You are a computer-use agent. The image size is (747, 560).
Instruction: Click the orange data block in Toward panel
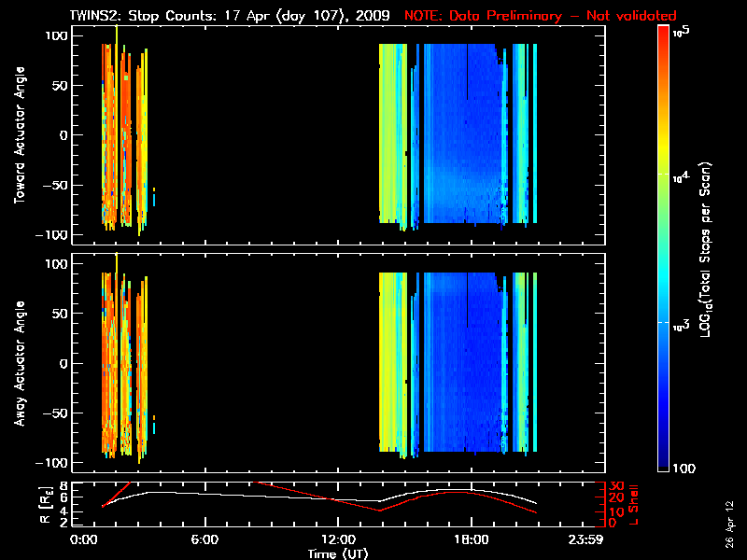point(110,140)
